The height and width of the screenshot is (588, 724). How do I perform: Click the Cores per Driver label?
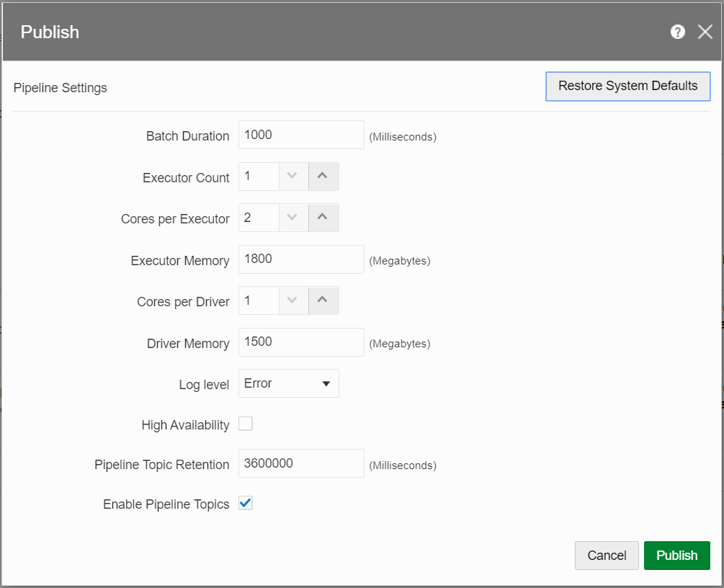(183, 302)
